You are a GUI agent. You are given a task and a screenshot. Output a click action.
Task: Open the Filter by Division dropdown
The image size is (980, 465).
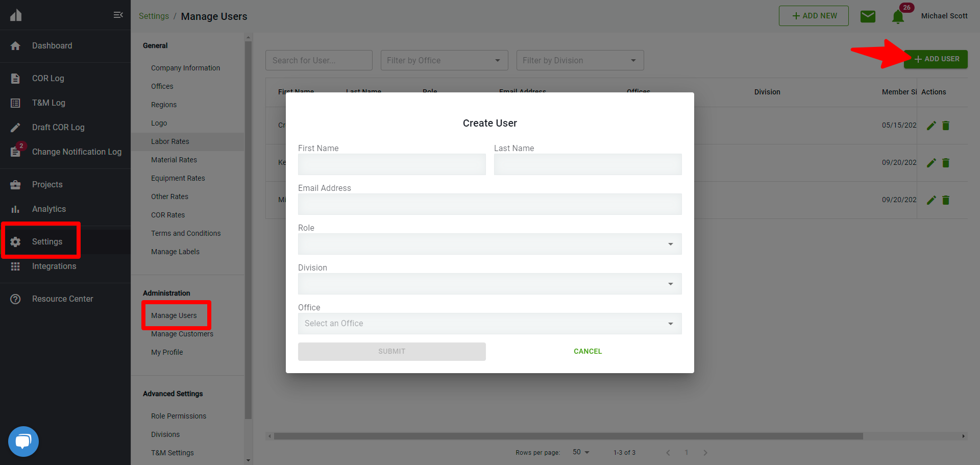click(x=580, y=60)
